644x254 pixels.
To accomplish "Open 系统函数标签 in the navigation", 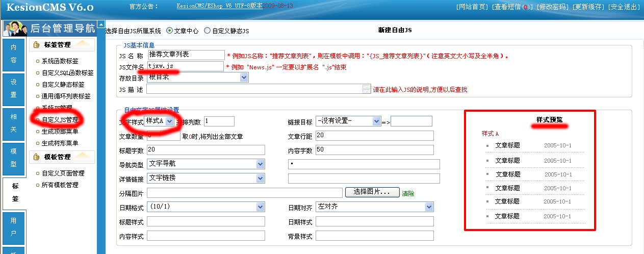I will (x=60, y=61).
